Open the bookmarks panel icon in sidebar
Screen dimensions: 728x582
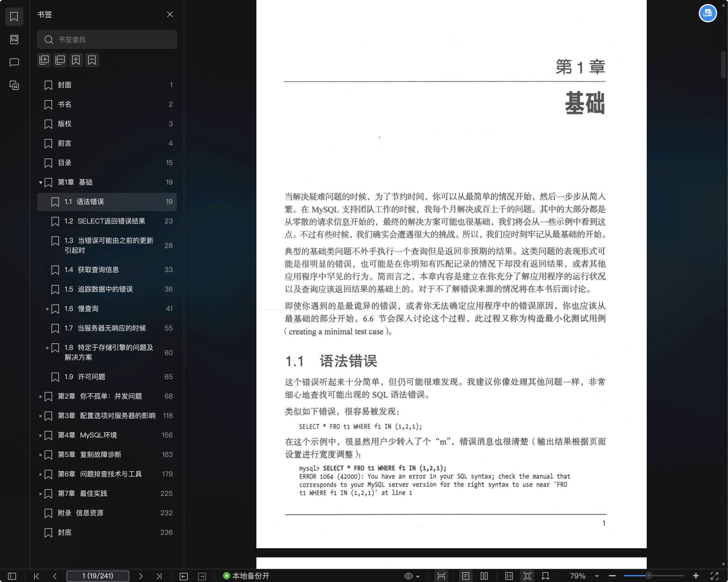click(14, 17)
